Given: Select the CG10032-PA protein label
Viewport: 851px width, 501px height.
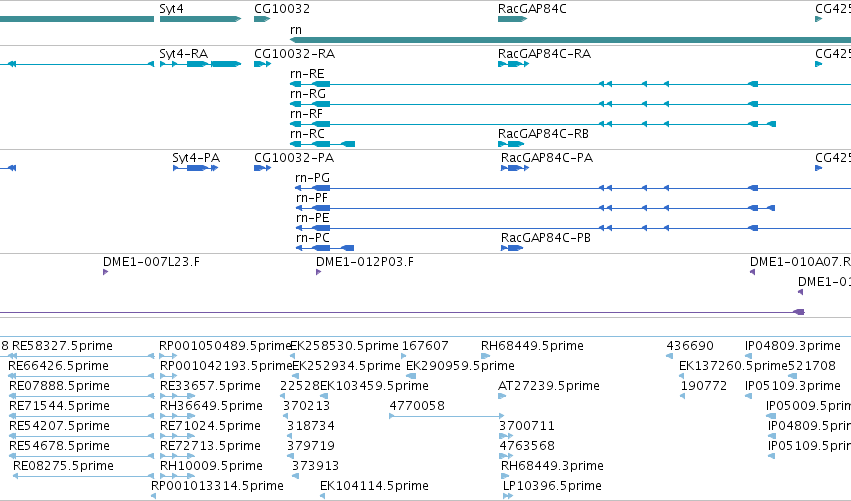Looking at the screenshot, I should pyautogui.click(x=294, y=158).
